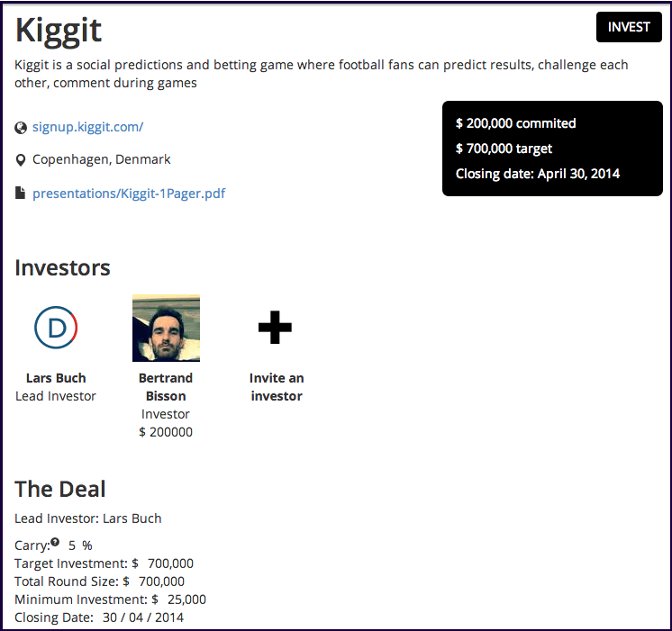
Task: Click the $ 200,000 commited text
Action: [515, 123]
